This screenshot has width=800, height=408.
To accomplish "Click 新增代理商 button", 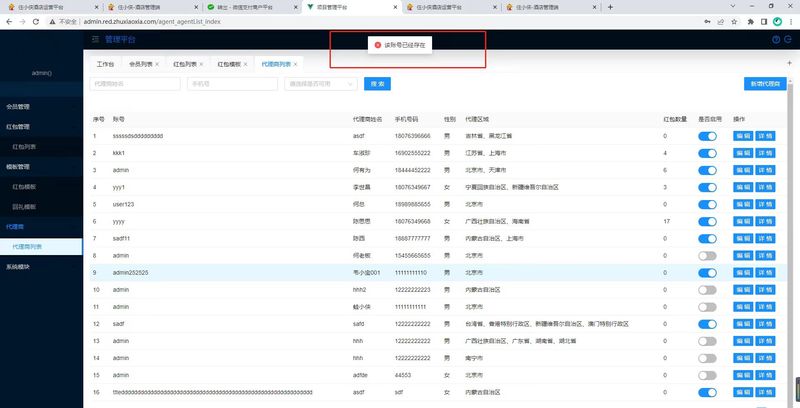I will 765,84.
